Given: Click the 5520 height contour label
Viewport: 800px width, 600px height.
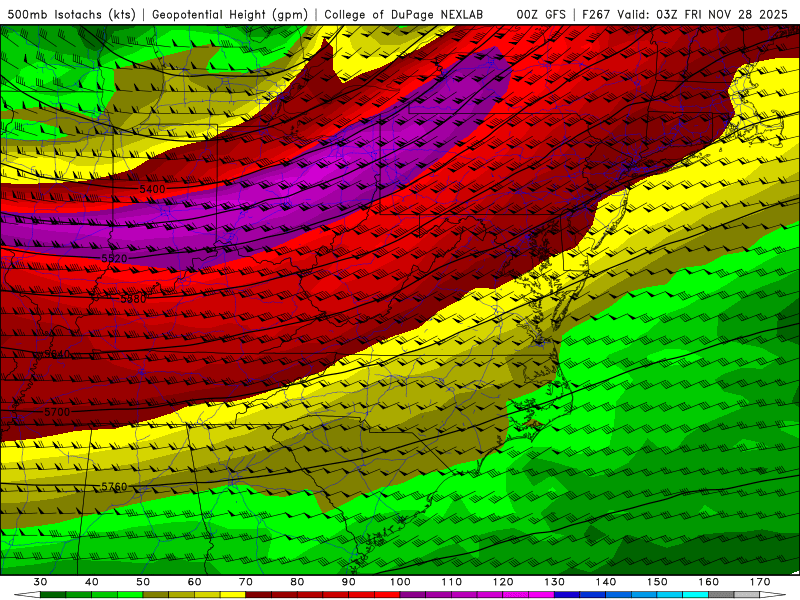Looking at the screenshot, I should coord(114,259).
